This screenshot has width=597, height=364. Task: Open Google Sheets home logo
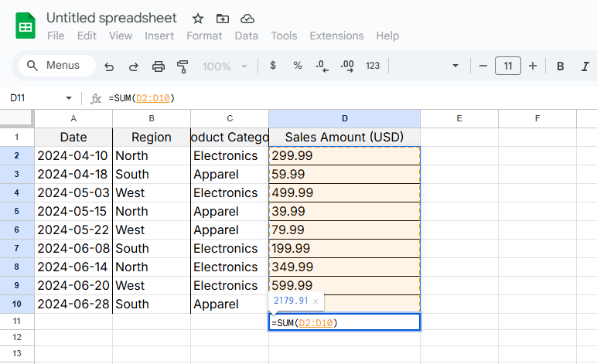[x=26, y=26]
